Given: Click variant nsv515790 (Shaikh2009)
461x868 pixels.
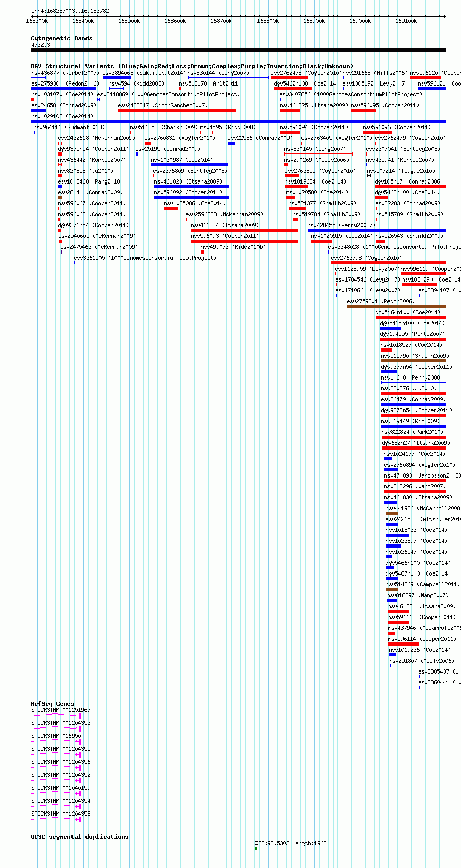Looking at the screenshot, I should (415, 356).
